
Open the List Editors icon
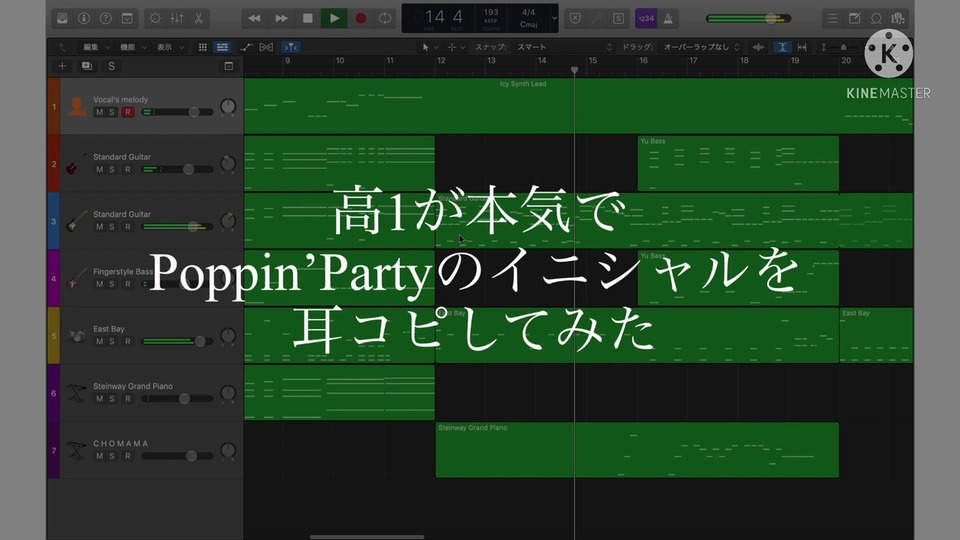(832, 18)
